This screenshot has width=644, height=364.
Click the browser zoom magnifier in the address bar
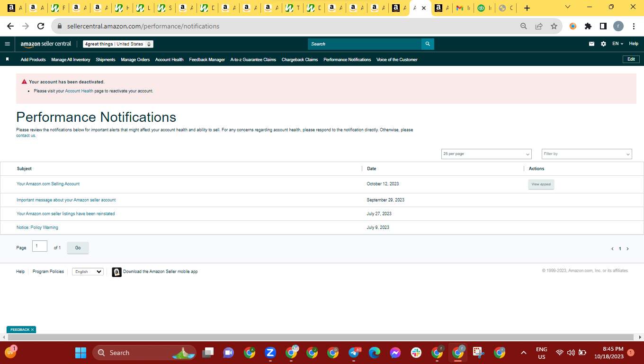coord(524,26)
